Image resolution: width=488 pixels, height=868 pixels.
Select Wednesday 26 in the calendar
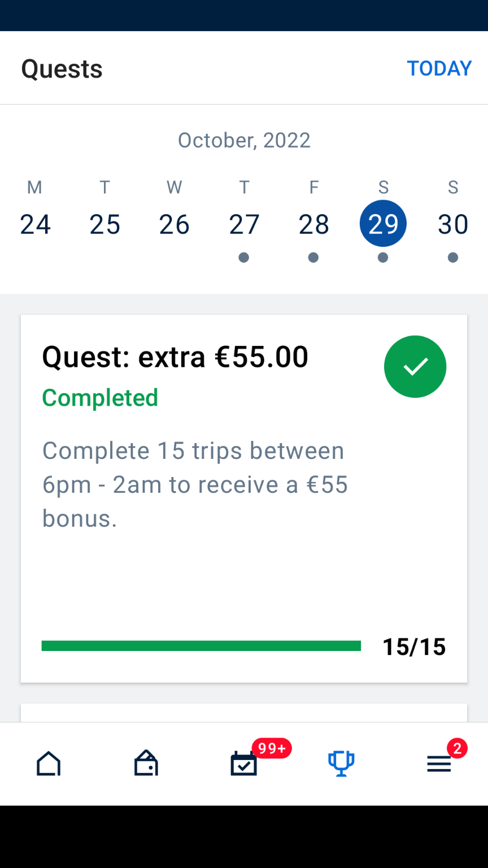click(x=175, y=224)
